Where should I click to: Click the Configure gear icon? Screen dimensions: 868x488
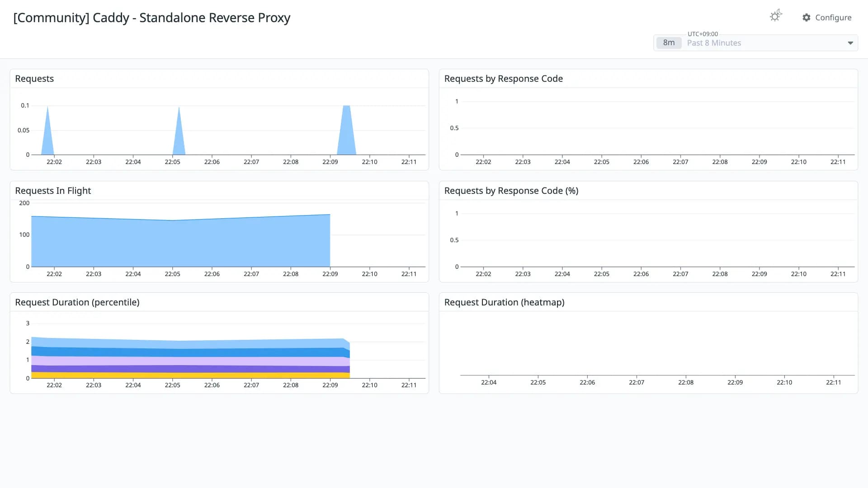click(x=807, y=18)
